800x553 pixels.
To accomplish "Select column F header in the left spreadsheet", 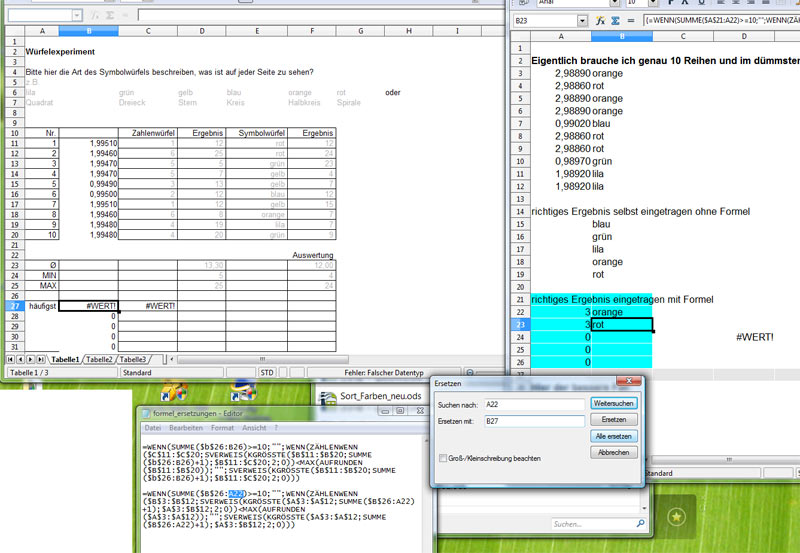I will click(312, 31).
